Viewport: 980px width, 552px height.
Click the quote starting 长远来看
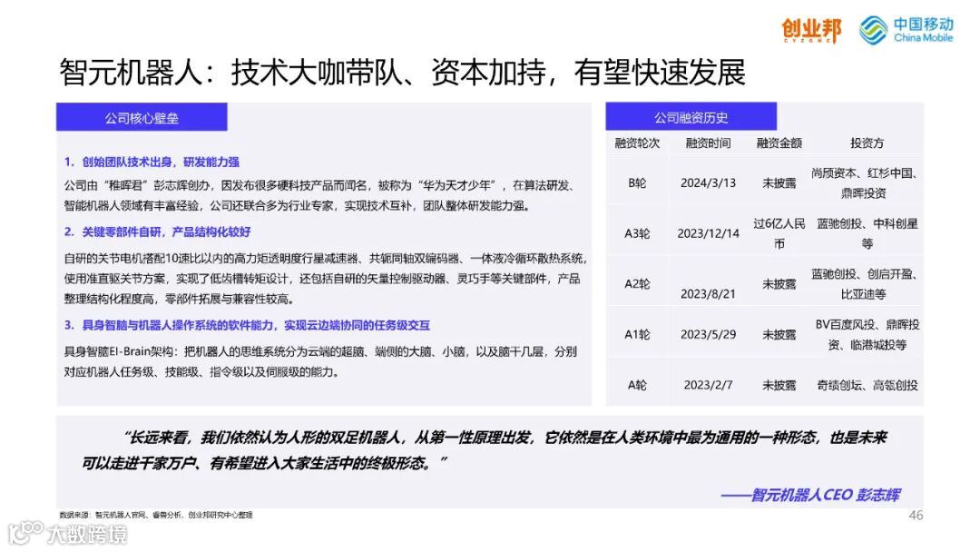(484, 450)
